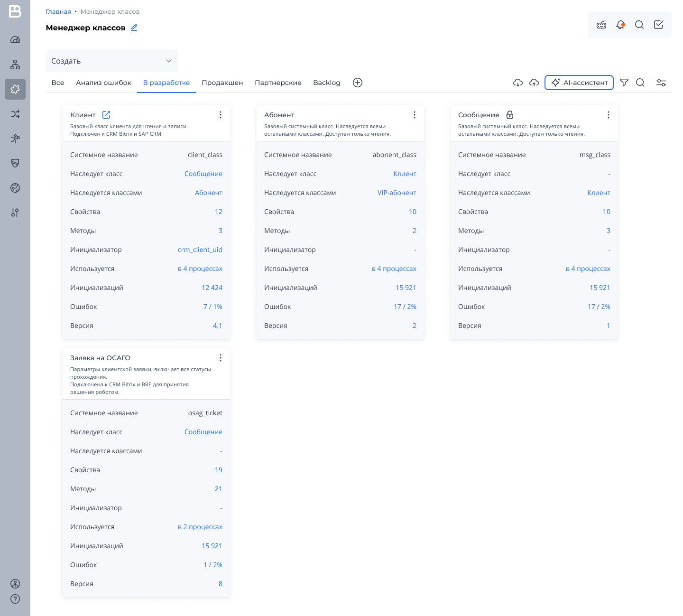Switch to the Продакшен tab
This screenshot has height=616, width=683.
(x=222, y=83)
